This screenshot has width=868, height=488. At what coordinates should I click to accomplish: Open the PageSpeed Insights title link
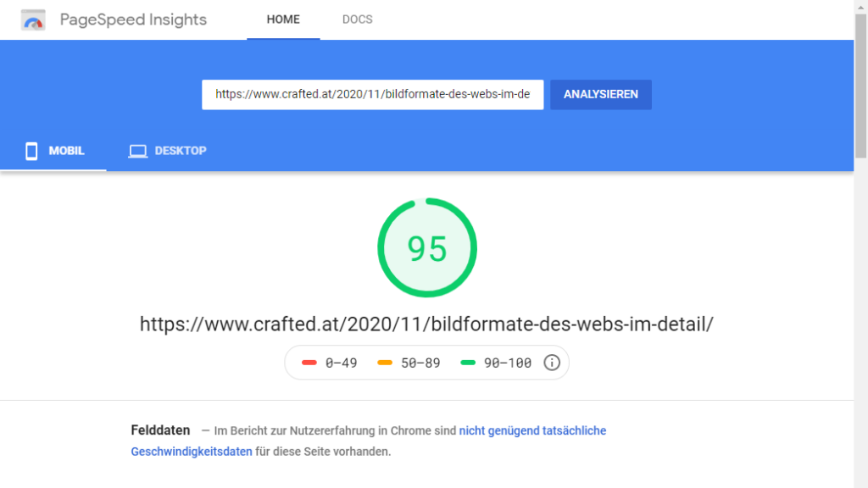[x=133, y=20]
